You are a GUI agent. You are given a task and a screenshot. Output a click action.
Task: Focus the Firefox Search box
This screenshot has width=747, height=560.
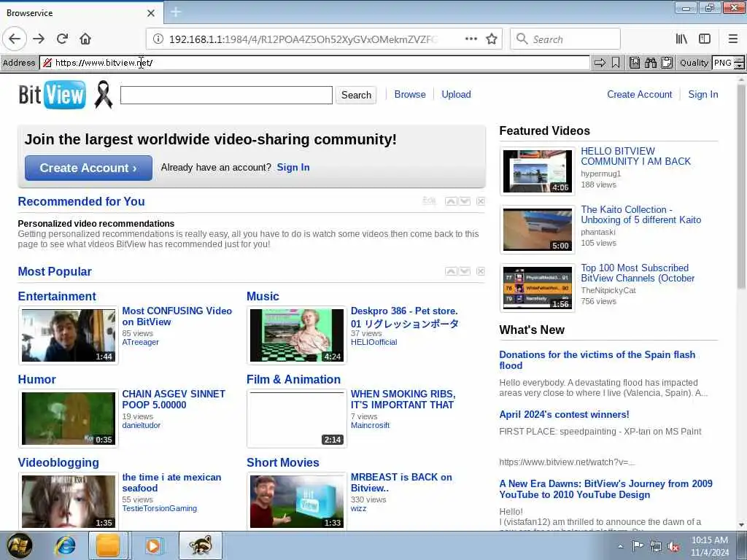pyautogui.click(x=565, y=39)
